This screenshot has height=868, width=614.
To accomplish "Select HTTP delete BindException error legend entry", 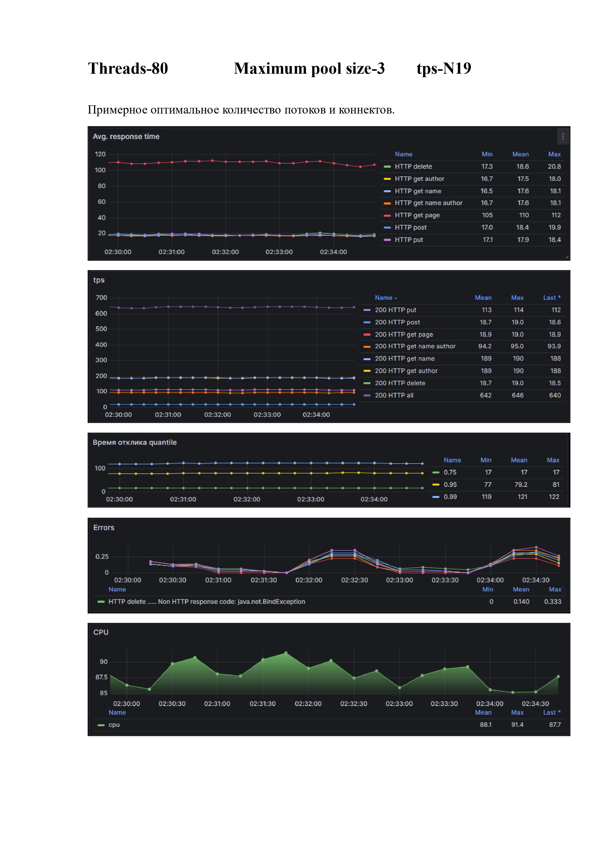I will (206, 602).
